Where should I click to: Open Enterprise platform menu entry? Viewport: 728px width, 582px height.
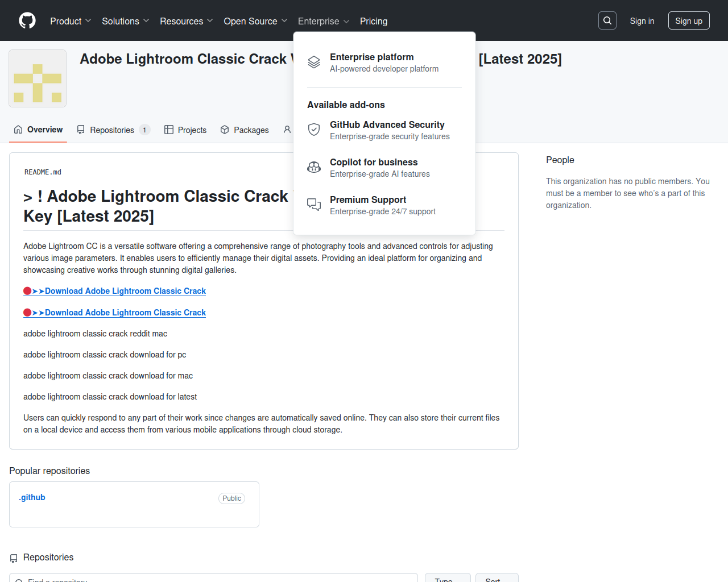[x=384, y=63]
